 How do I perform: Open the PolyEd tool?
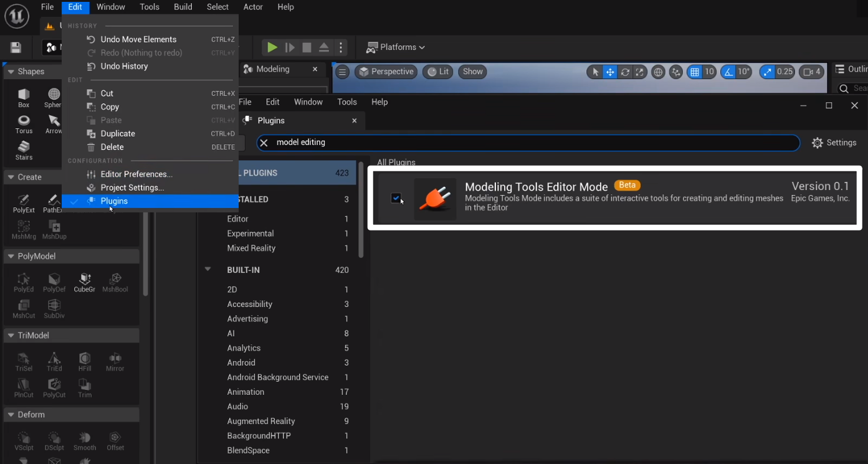tap(24, 282)
